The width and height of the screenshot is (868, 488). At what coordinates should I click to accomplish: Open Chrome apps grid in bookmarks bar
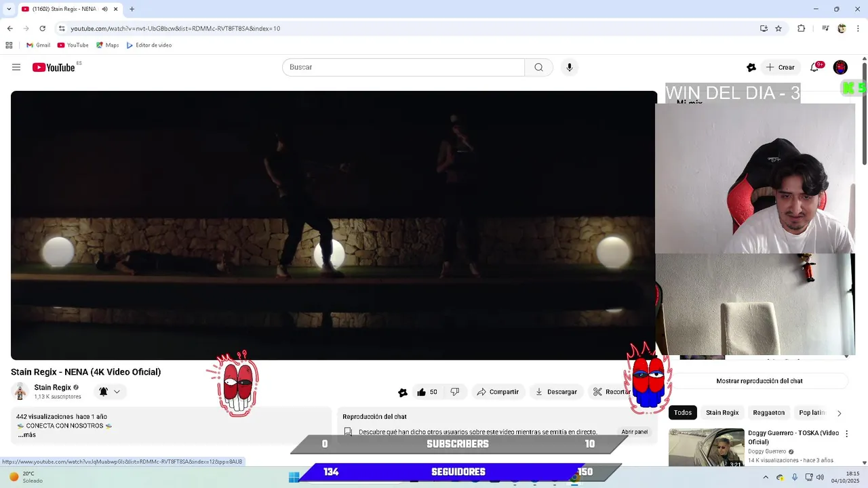coord(9,45)
